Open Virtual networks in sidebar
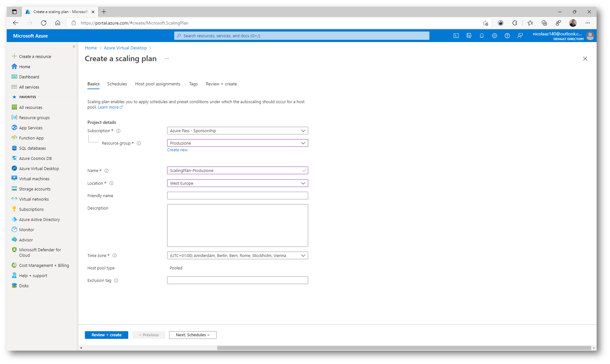Screen dimensions: 610x364 coord(34,199)
